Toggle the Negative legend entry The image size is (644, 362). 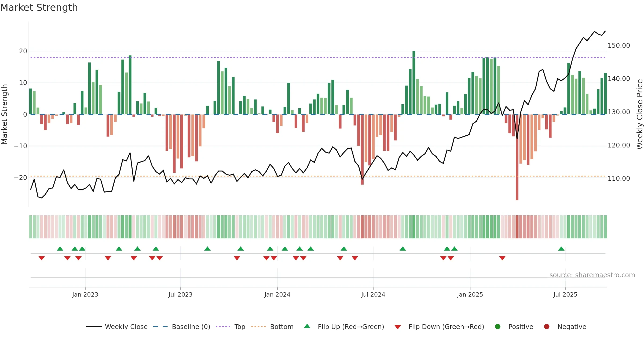point(565,327)
